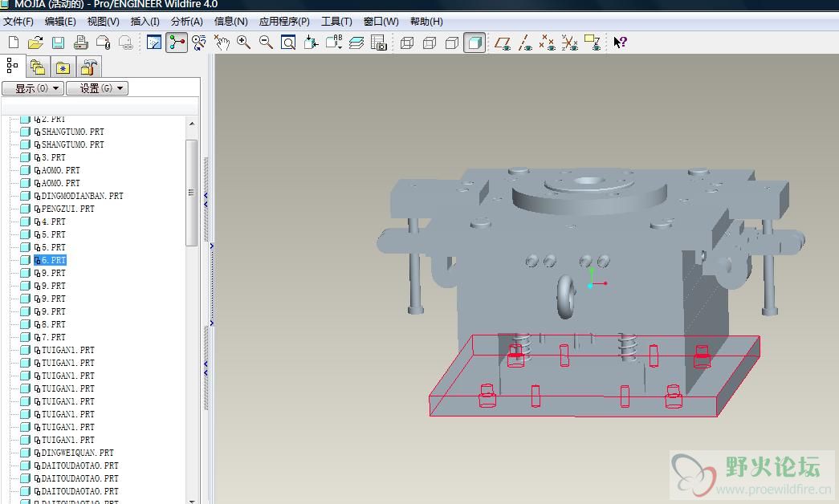
Task: Open the 插入(I) menu
Action: click(145, 22)
